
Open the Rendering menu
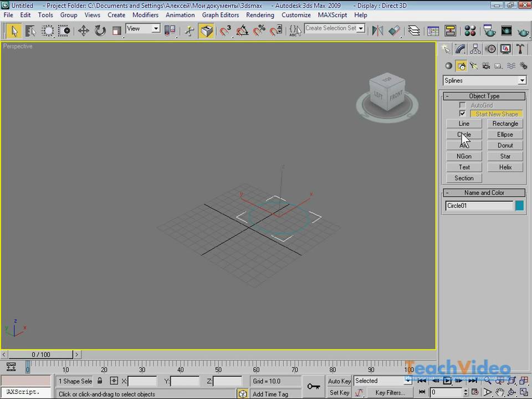pos(260,15)
